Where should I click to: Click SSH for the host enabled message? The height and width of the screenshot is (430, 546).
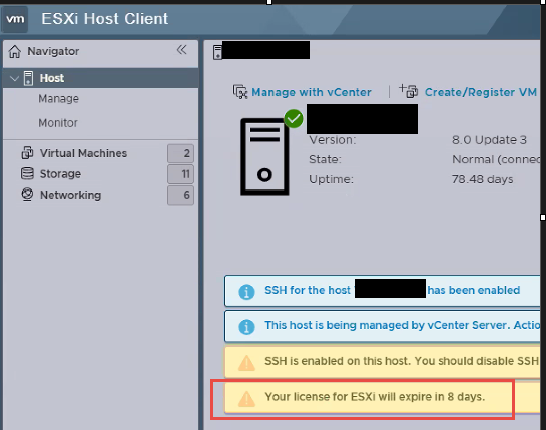[392, 290]
